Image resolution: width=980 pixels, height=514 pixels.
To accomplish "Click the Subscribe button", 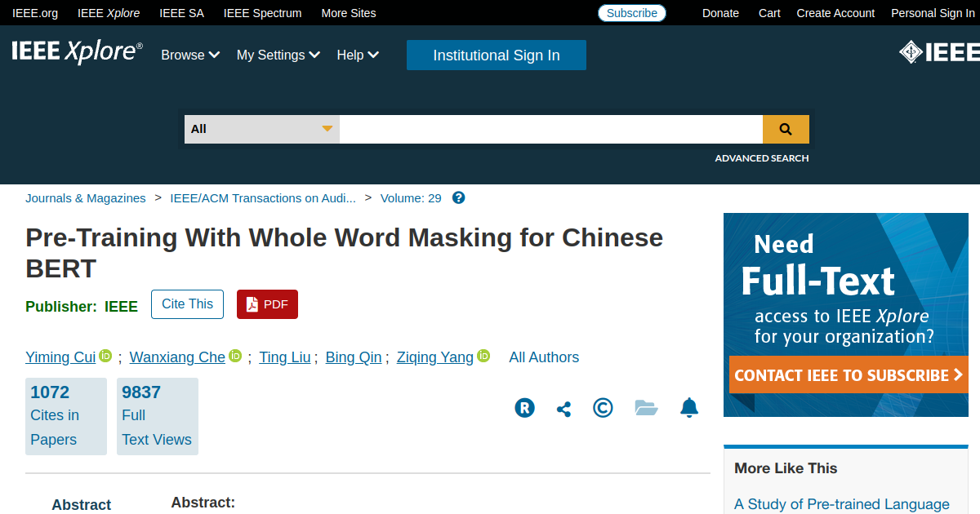I will (x=632, y=13).
